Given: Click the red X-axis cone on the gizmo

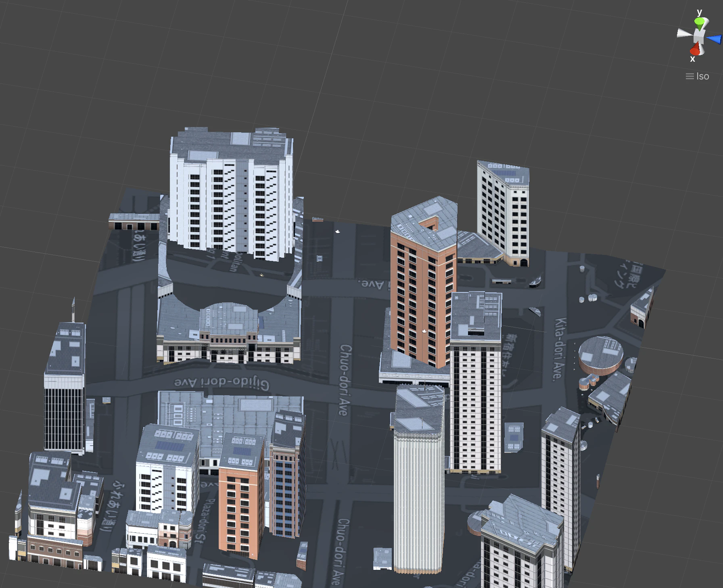Looking at the screenshot, I should tap(695, 50).
